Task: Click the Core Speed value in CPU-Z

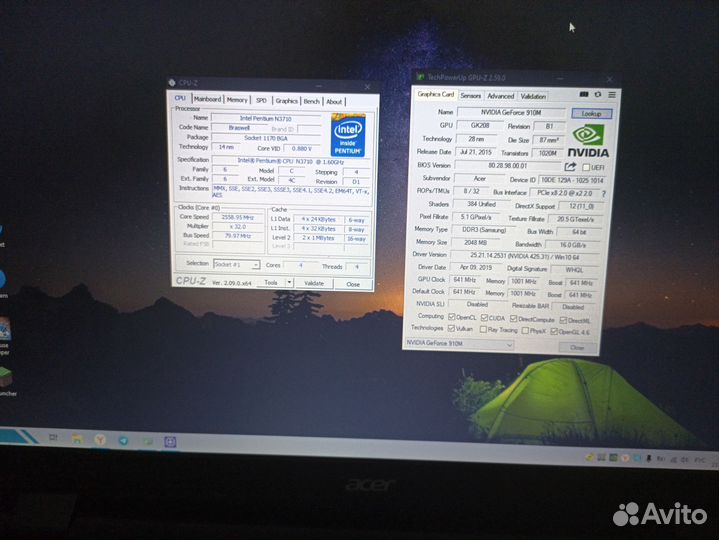Action: [238, 217]
